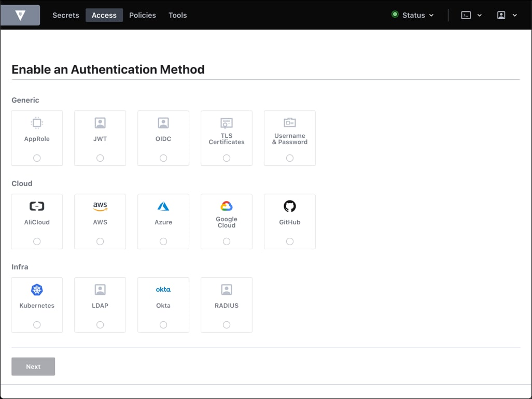Click the RADIUS user icon
Image resolution: width=532 pixels, height=399 pixels.
coord(226,290)
